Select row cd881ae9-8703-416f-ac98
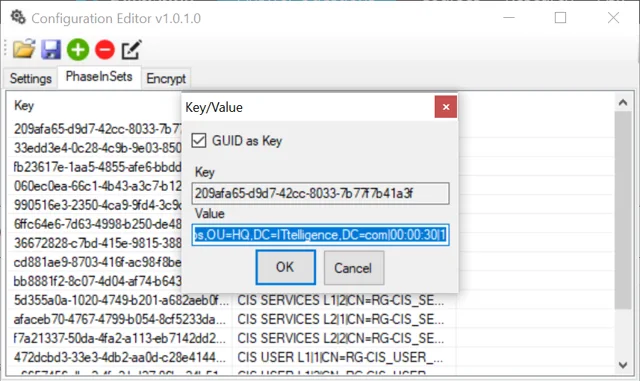Image resolution: width=640 pixels, height=381 pixels. tap(97, 262)
